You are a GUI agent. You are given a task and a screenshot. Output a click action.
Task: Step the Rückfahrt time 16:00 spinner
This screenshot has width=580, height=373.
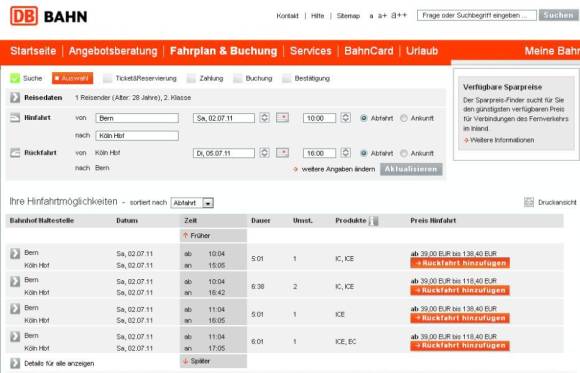[345, 152]
